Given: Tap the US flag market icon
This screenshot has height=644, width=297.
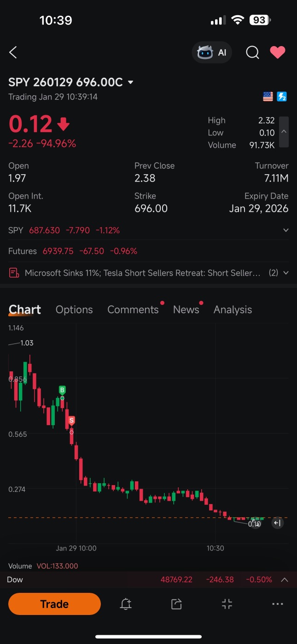Looking at the screenshot, I should click(x=268, y=96).
